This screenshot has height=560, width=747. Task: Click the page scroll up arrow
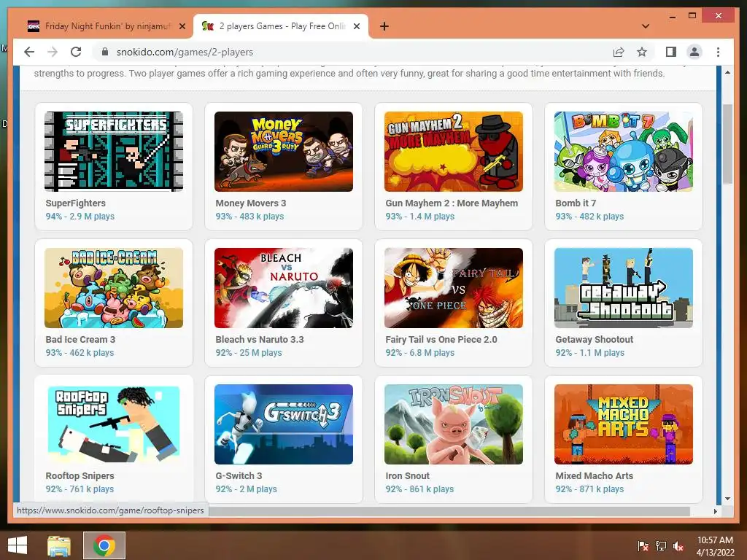pyautogui.click(x=727, y=72)
